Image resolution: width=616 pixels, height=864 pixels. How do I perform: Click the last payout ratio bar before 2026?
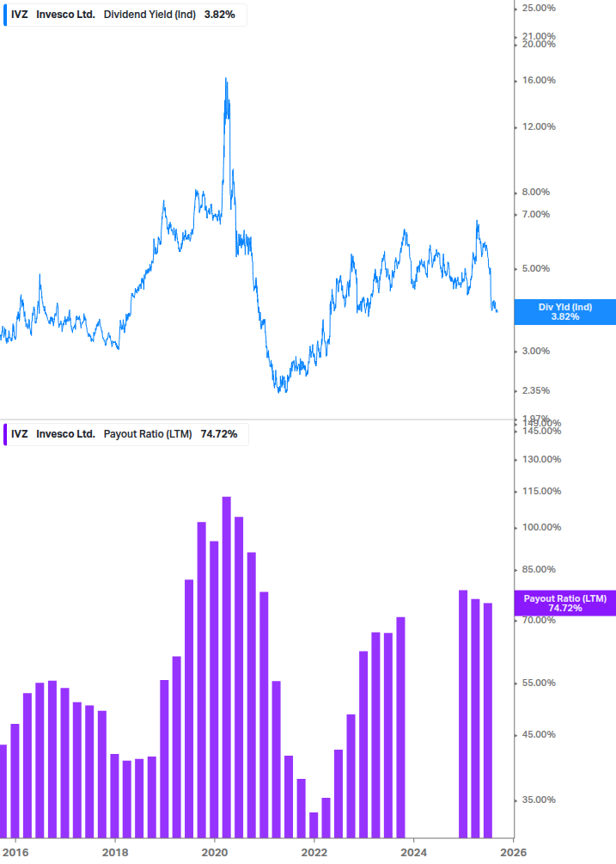coord(488,720)
